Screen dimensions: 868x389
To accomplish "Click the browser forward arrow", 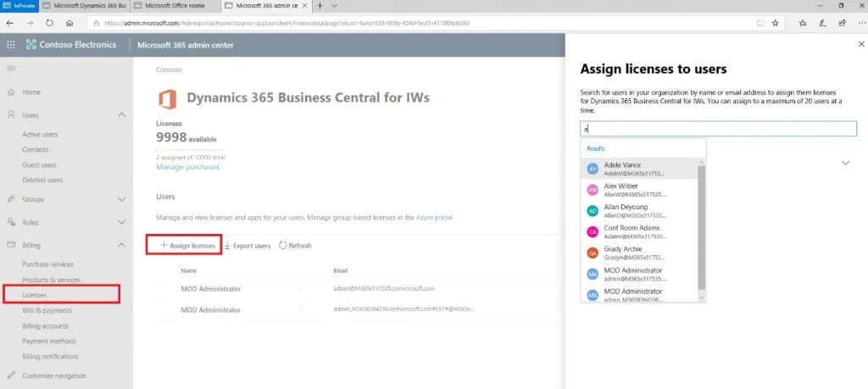I will point(30,23).
